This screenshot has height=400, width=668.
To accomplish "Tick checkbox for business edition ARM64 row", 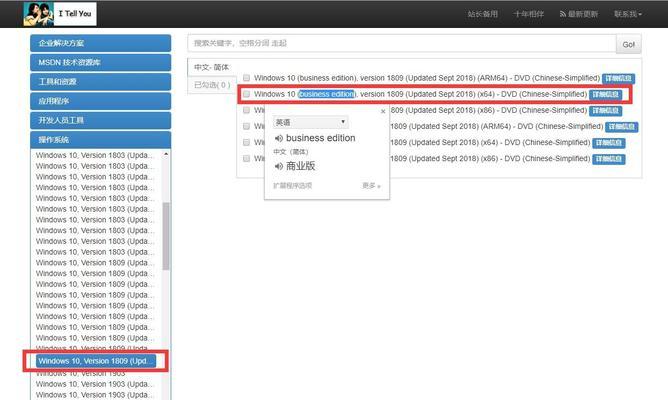I will [246, 78].
